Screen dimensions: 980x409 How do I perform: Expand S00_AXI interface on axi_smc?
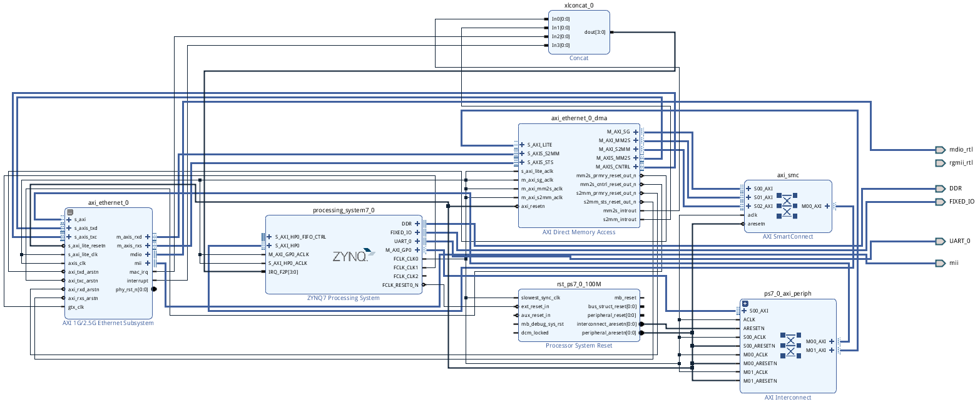pyautogui.click(x=748, y=189)
